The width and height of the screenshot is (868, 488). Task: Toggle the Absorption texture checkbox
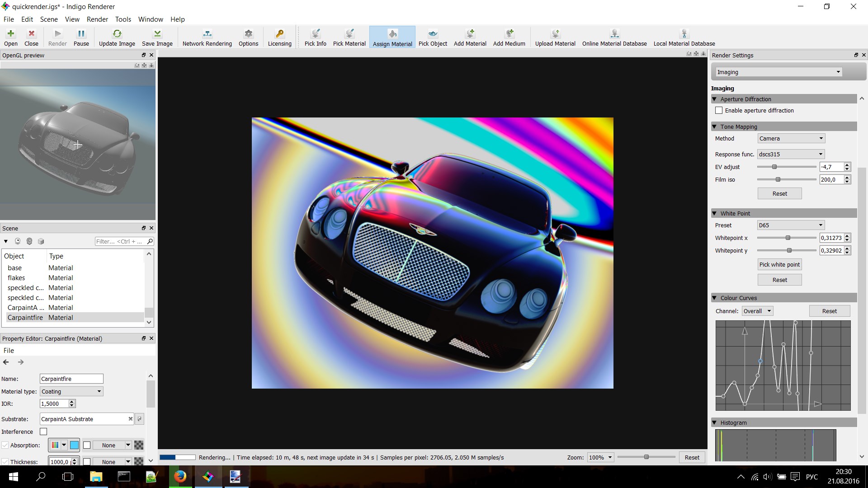87,445
